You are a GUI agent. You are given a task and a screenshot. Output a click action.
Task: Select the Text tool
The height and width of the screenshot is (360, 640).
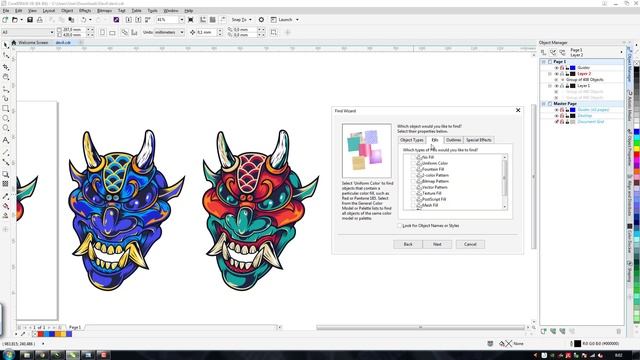pyautogui.click(x=6, y=140)
